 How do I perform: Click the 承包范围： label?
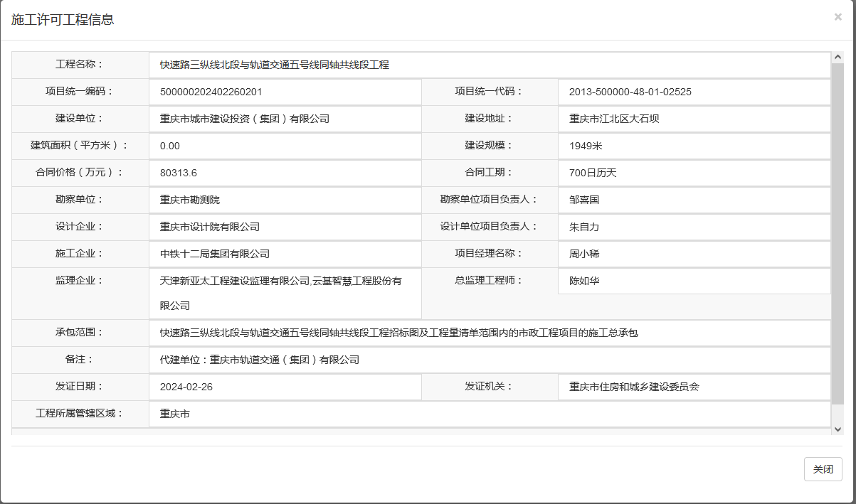pos(80,332)
